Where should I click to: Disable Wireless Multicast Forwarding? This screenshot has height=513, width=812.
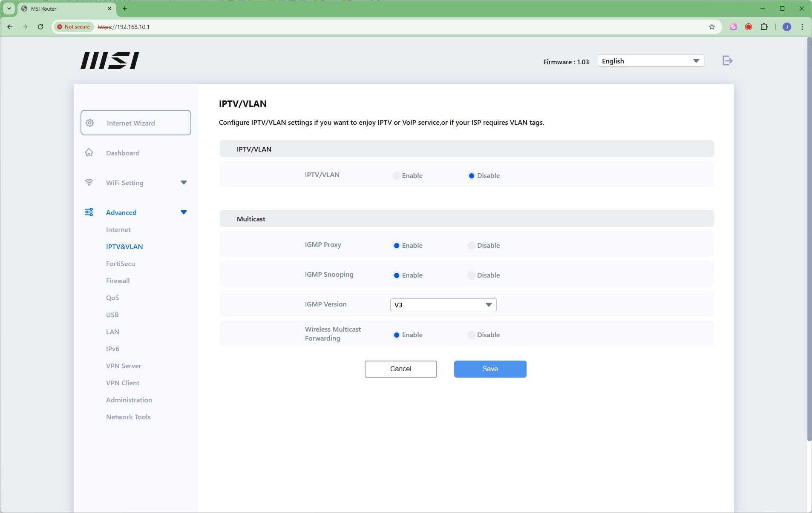point(471,335)
